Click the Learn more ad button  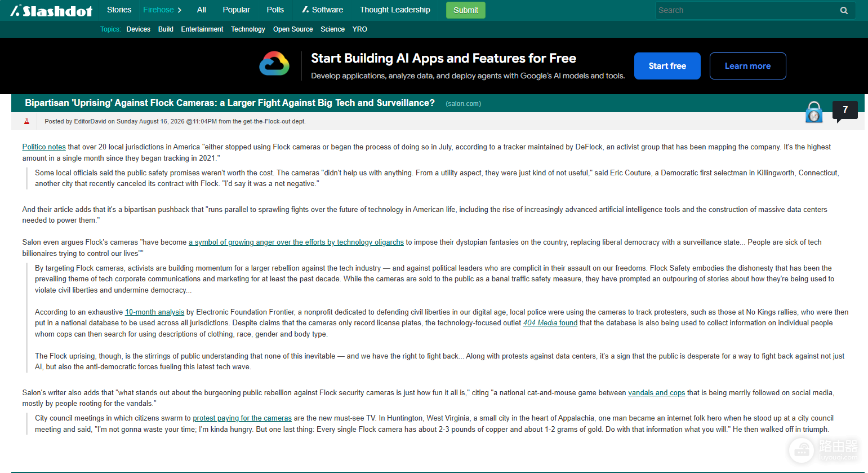tap(747, 66)
